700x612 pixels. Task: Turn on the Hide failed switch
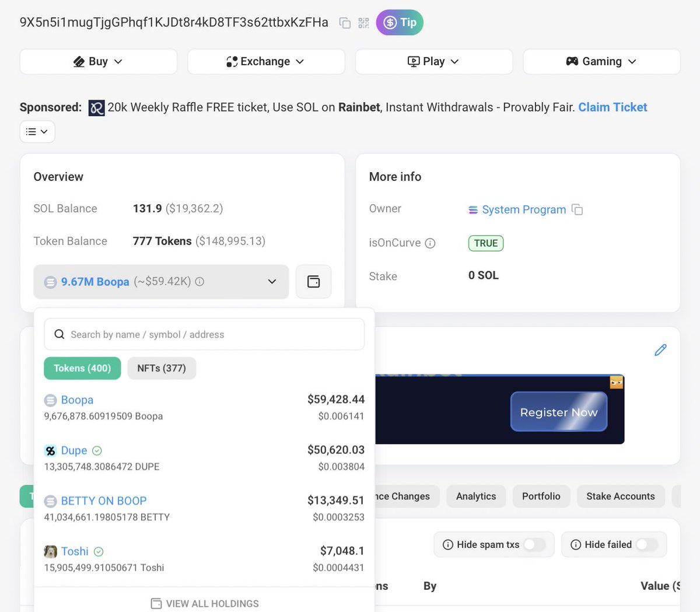[646, 544]
